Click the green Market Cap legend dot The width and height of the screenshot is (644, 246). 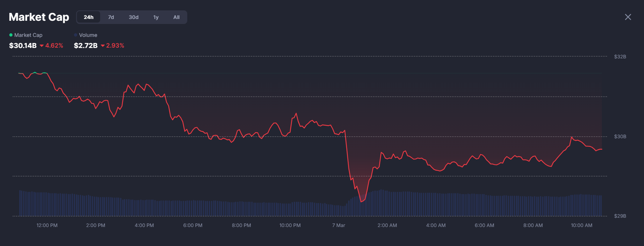11,35
